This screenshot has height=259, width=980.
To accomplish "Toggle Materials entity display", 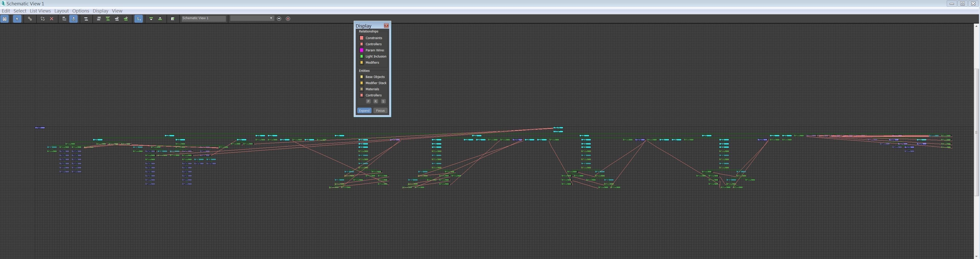I will pos(362,89).
